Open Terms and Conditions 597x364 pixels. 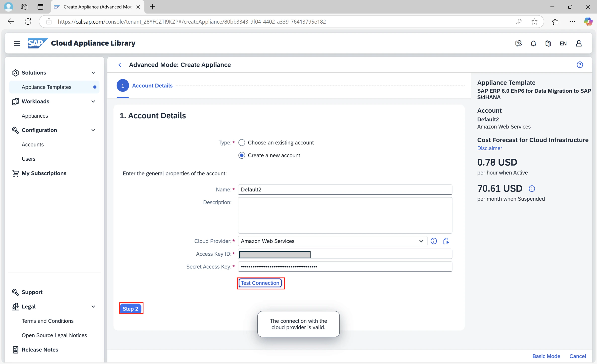click(x=47, y=321)
